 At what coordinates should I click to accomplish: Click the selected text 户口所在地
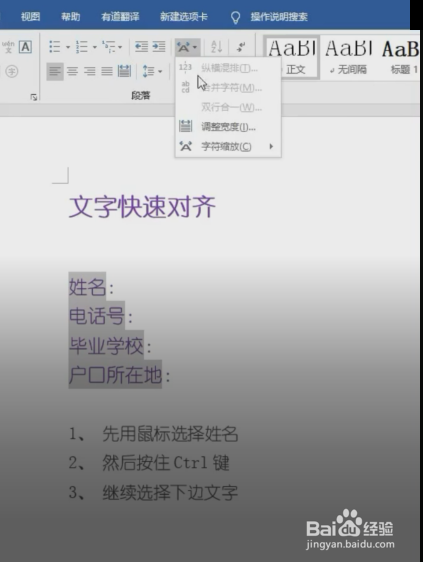coord(115,375)
